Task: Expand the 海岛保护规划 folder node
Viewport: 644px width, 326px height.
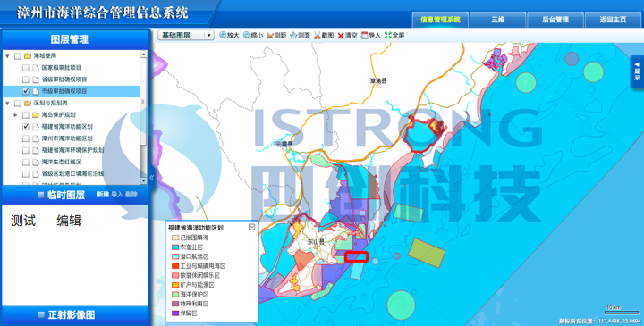Action: [15, 115]
